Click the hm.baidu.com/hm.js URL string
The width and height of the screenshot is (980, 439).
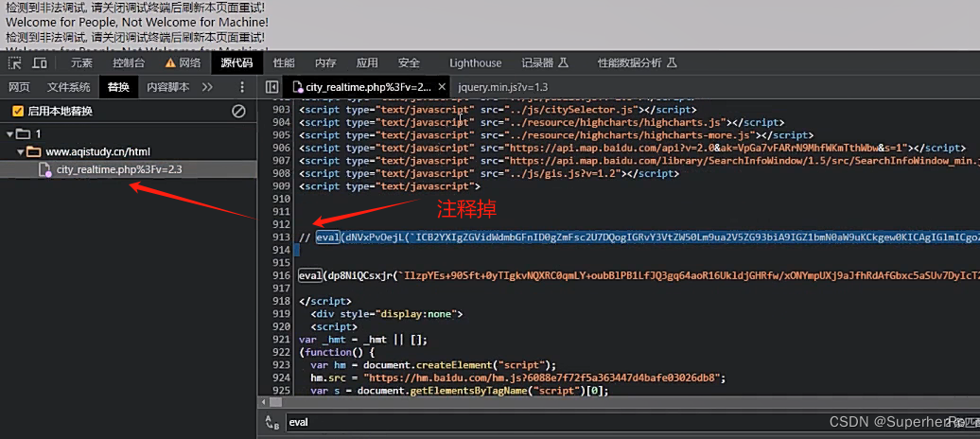(545, 378)
